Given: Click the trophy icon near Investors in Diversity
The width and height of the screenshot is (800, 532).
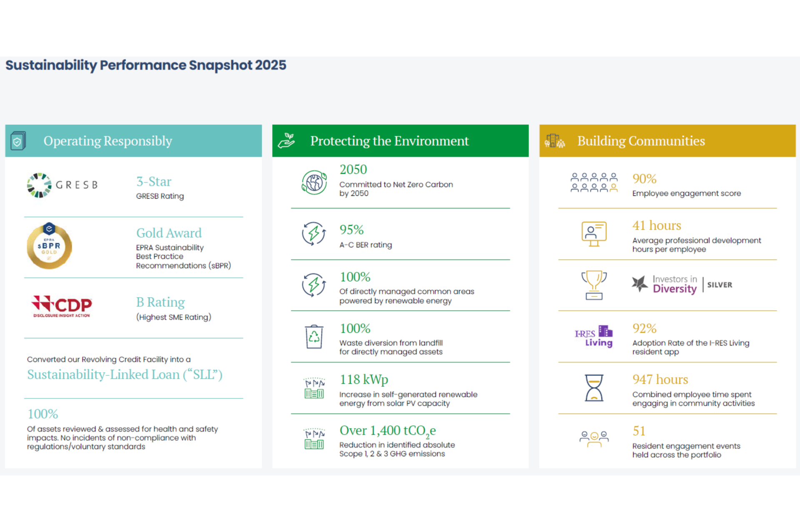Looking at the screenshot, I should tap(594, 285).
